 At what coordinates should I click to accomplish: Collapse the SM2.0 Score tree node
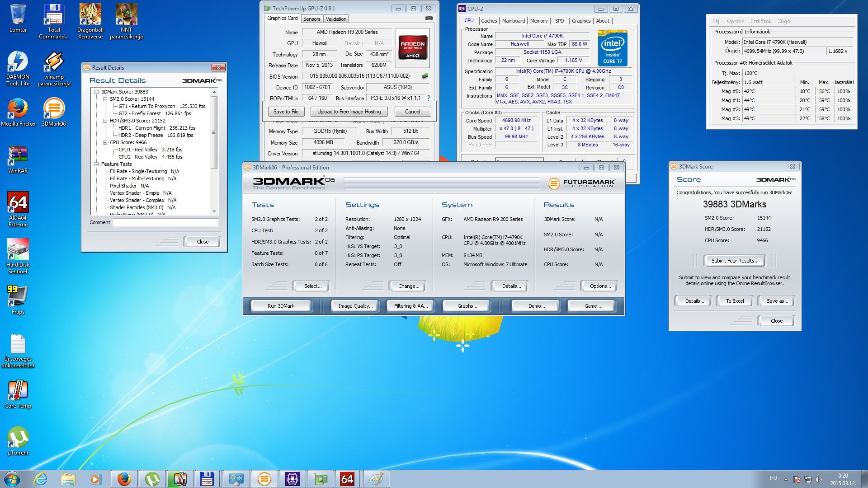coord(105,99)
